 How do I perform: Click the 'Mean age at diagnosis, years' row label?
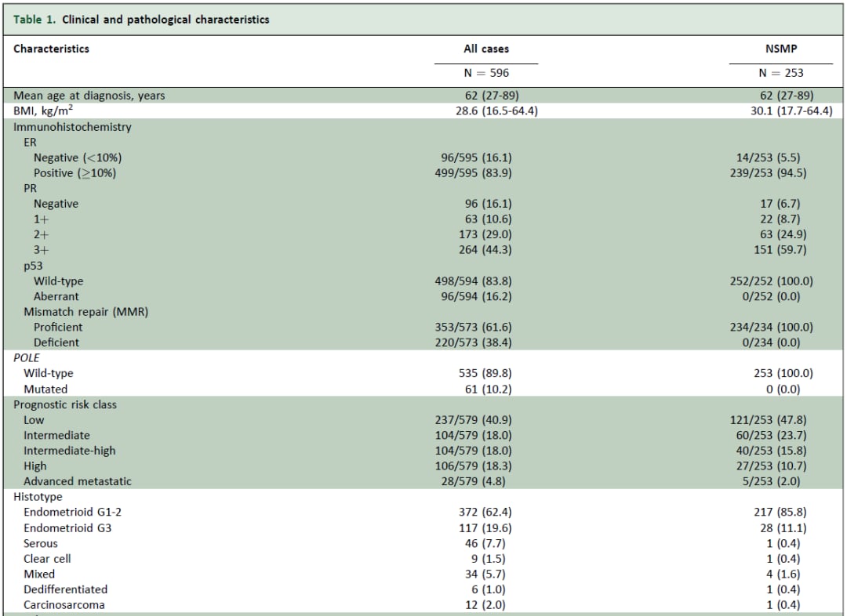click(x=89, y=96)
